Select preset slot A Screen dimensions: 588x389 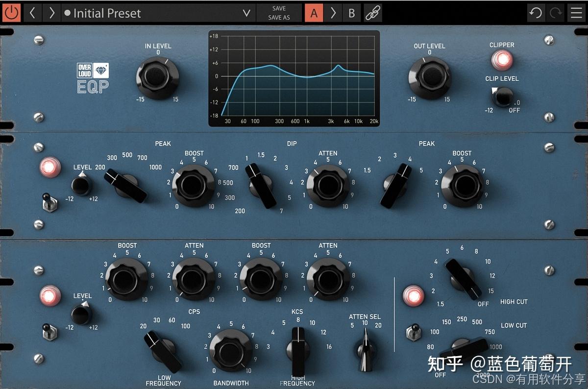coord(314,13)
